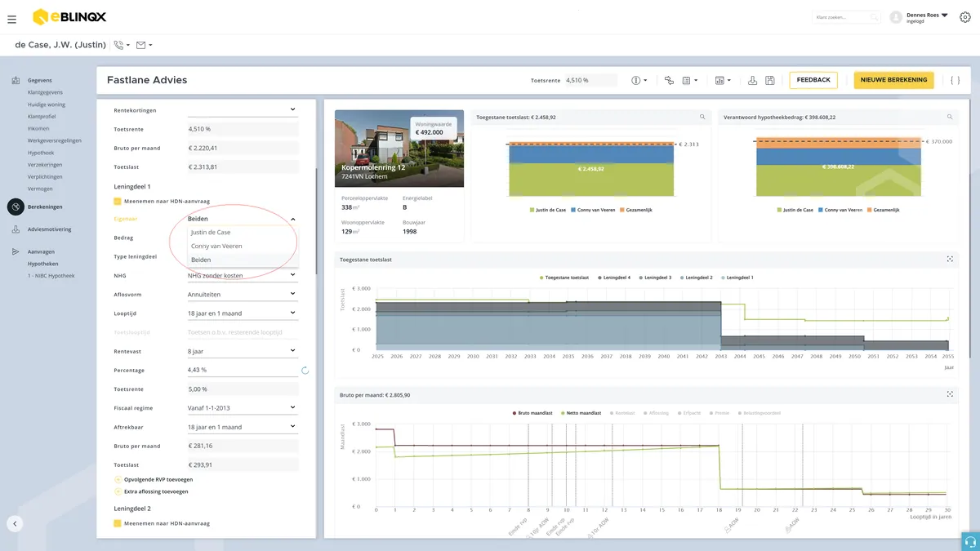Open the Dennes Roes user menu

point(920,17)
